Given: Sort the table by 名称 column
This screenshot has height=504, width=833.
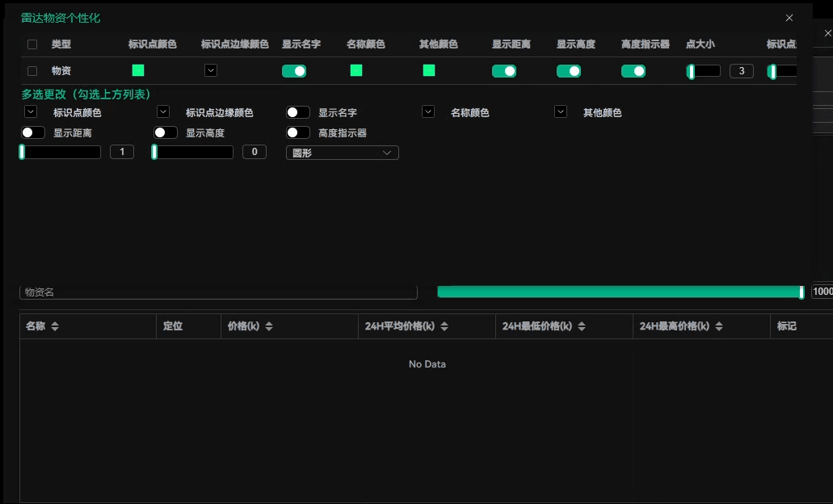Looking at the screenshot, I should click(x=55, y=326).
